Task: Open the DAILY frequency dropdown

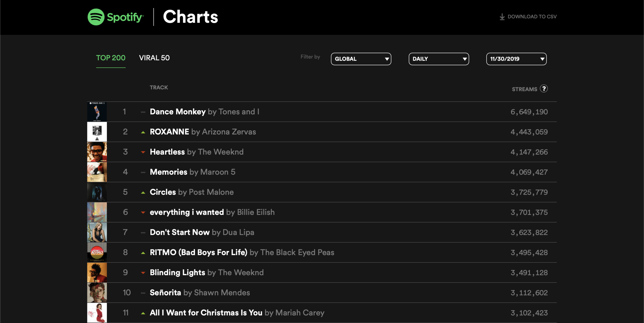Action: pyautogui.click(x=439, y=59)
